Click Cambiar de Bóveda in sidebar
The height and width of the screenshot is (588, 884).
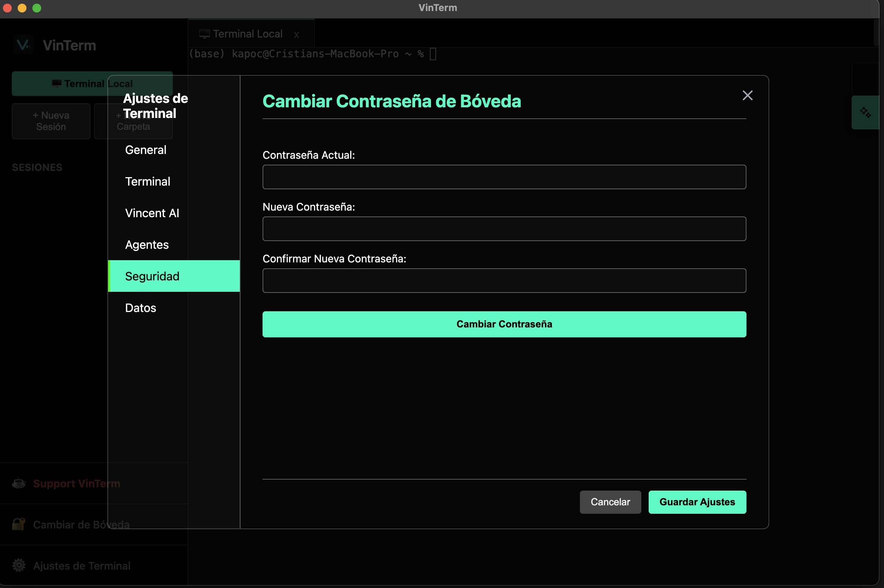(81, 524)
